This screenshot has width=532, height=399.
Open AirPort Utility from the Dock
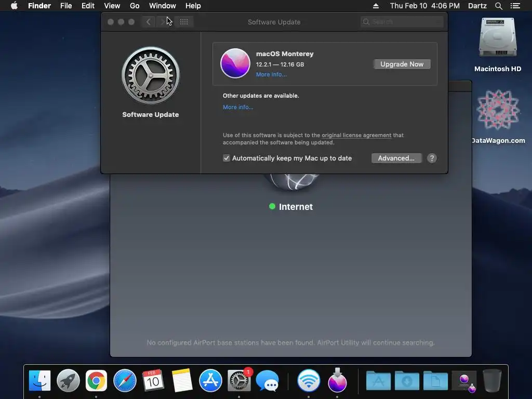tap(309, 381)
